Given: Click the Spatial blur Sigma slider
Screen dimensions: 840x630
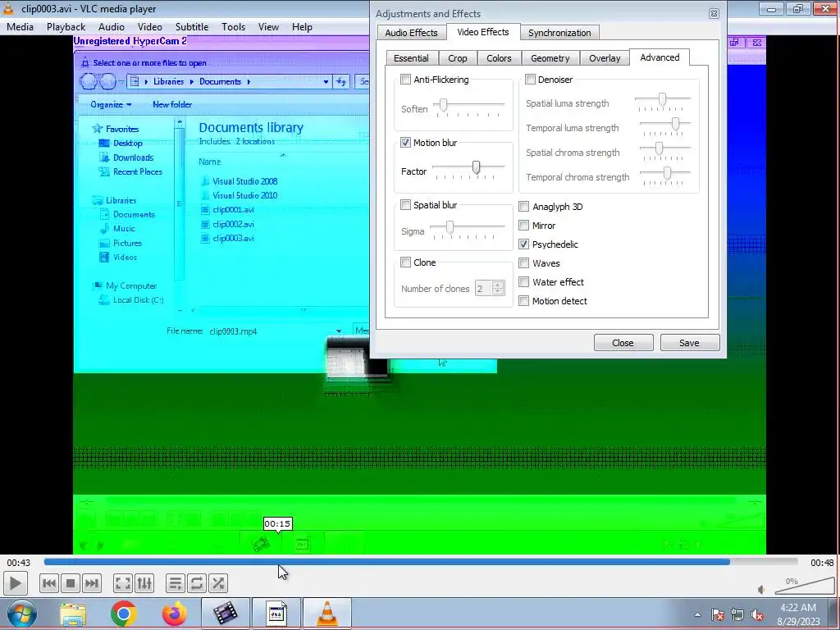Looking at the screenshot, I should (467, 230).
